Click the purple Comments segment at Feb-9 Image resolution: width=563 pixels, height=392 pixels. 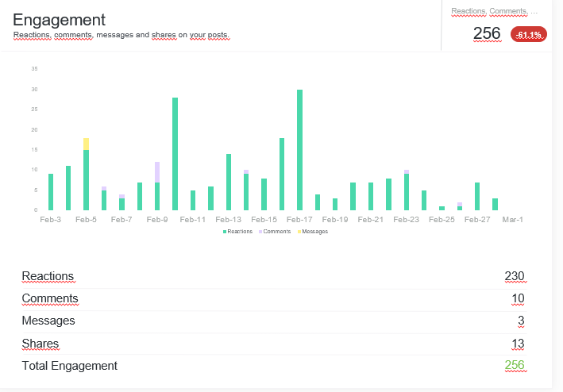click(x=157, y=171)
